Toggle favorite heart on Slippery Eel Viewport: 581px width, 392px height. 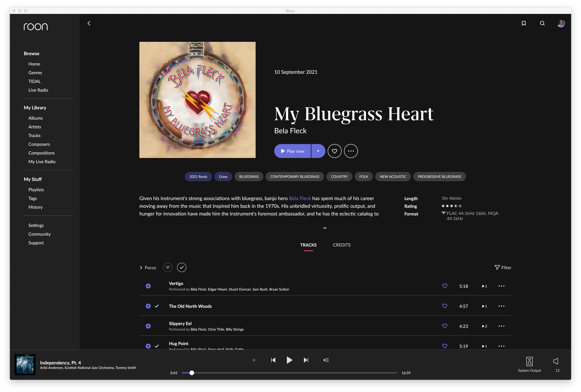[445, 326]
